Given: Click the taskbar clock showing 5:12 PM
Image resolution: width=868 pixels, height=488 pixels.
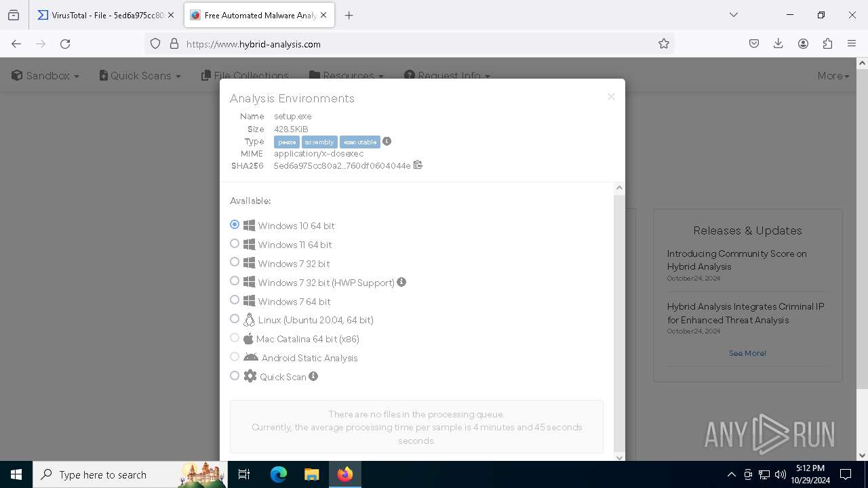Looking at the screenshot, I should (810, 474).
